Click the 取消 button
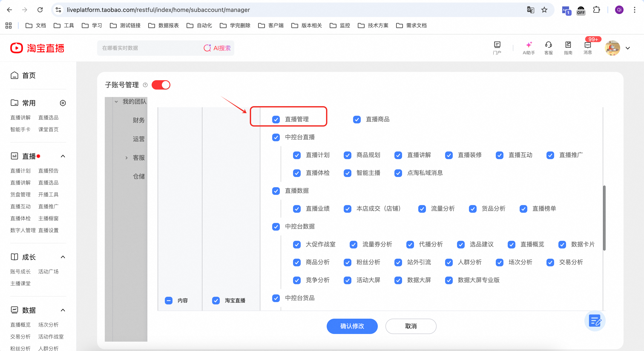This screenshot has height=351, width=644. (411, 326)
